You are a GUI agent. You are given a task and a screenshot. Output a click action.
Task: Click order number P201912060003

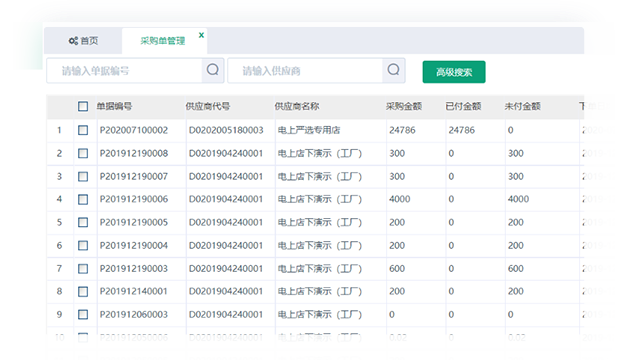(134, 314)
